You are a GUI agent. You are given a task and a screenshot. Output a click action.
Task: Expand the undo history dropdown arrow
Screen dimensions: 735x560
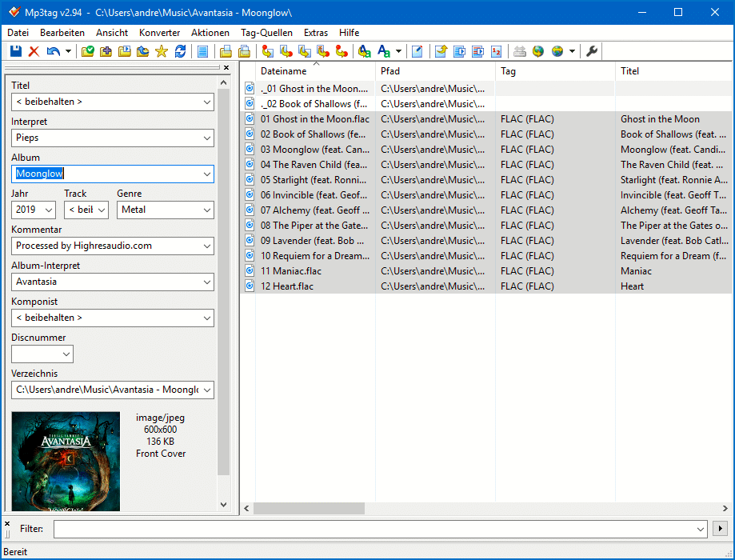[68, 51]
